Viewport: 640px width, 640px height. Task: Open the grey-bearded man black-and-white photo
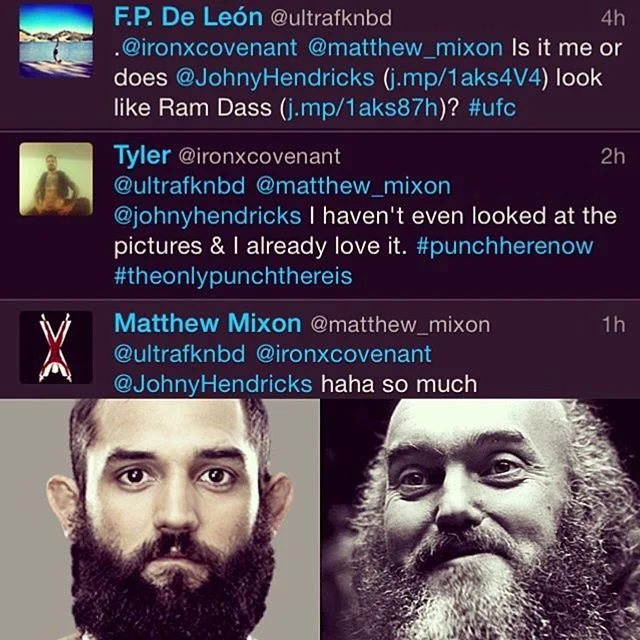pyautogui.click(x=480, y=519)
